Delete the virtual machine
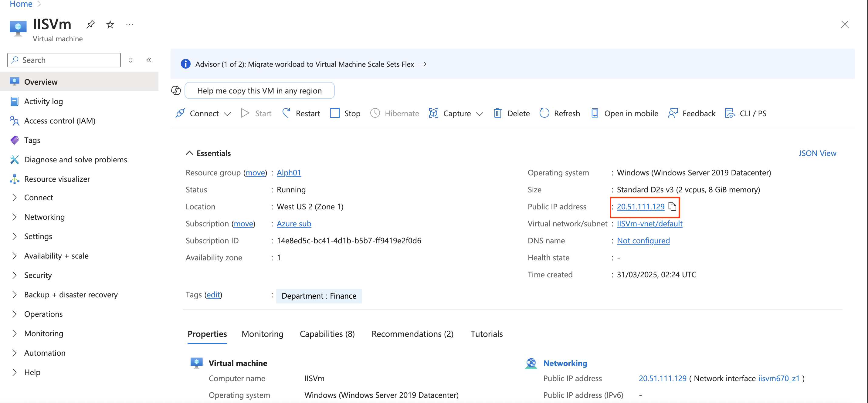Image resolution: width=868 pixels, height=403 pixels. (x=511, y=113)
